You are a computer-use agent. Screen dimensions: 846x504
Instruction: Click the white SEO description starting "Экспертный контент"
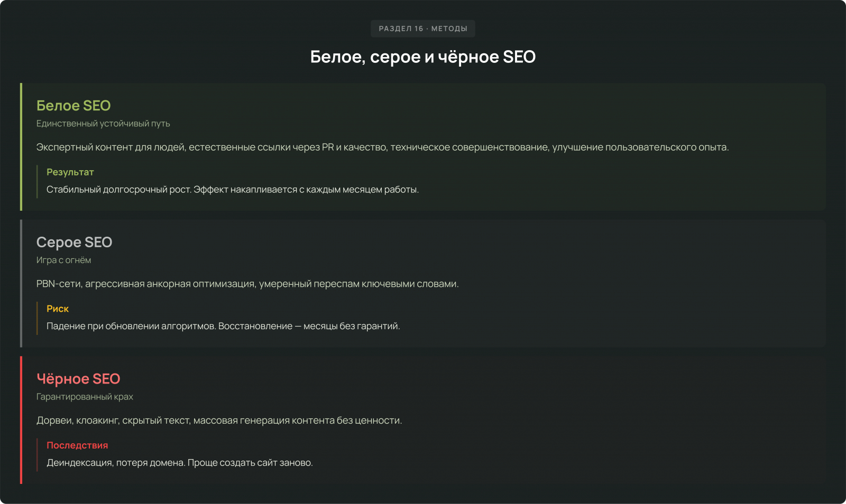tap(382, 147)
